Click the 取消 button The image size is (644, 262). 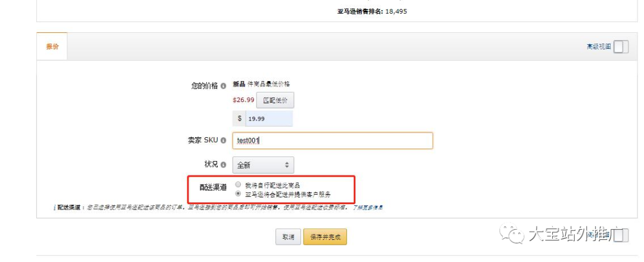(287, 237)
